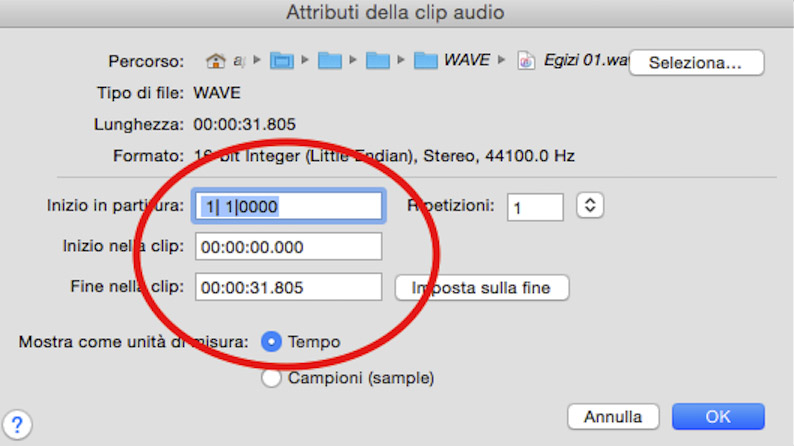Click the first blue folder after home
This screenshot has height=446, width=794.
283,61
